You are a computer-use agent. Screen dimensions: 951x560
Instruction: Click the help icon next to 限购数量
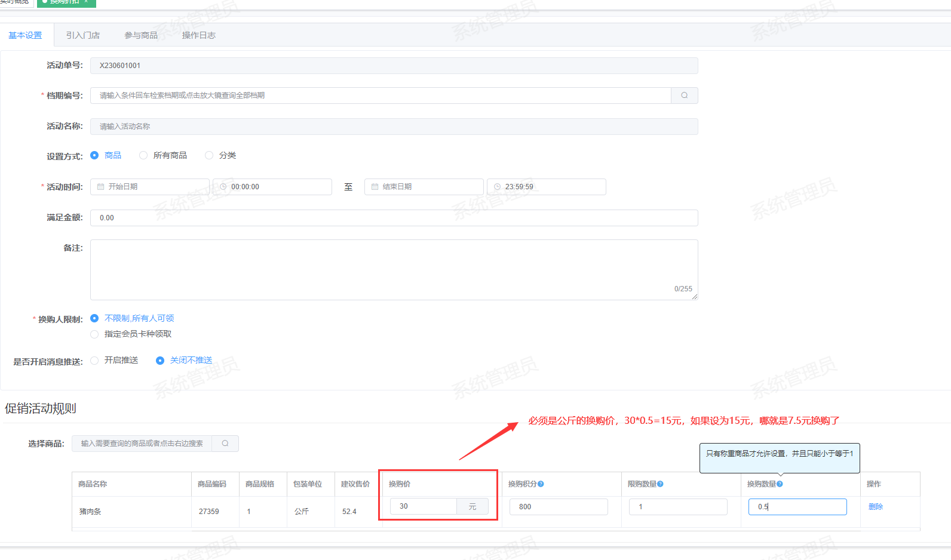[660, 484]
